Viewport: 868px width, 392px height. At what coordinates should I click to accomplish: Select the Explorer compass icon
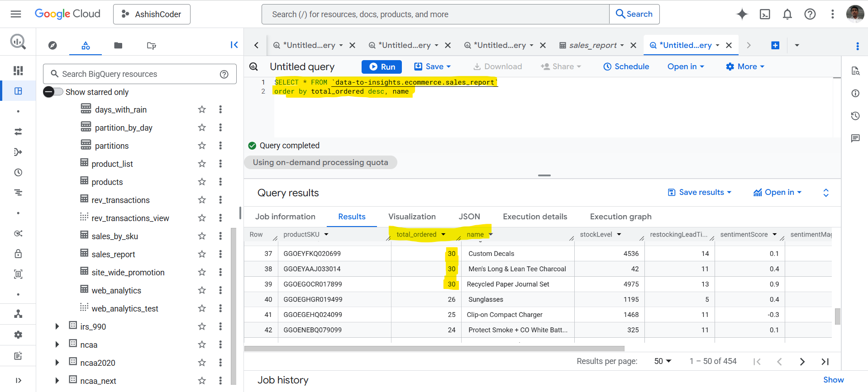point(53,45)
